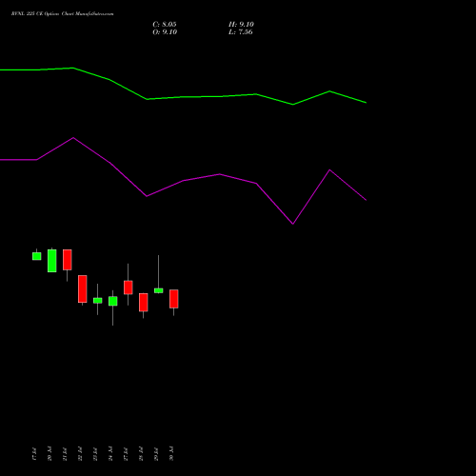Click the high value H: 9.10
This screenshot has width=476, height=476.
pyautogui.click(x=241, y=25)
